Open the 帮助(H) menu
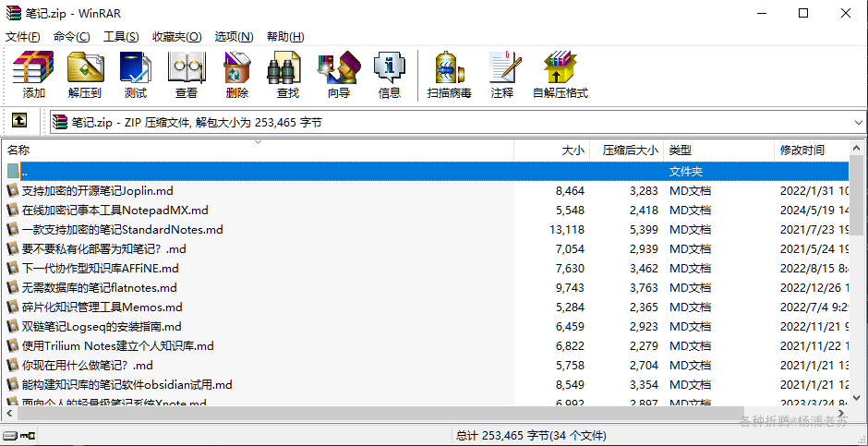The height and width of the screenshot is (446, 868). 285,37
